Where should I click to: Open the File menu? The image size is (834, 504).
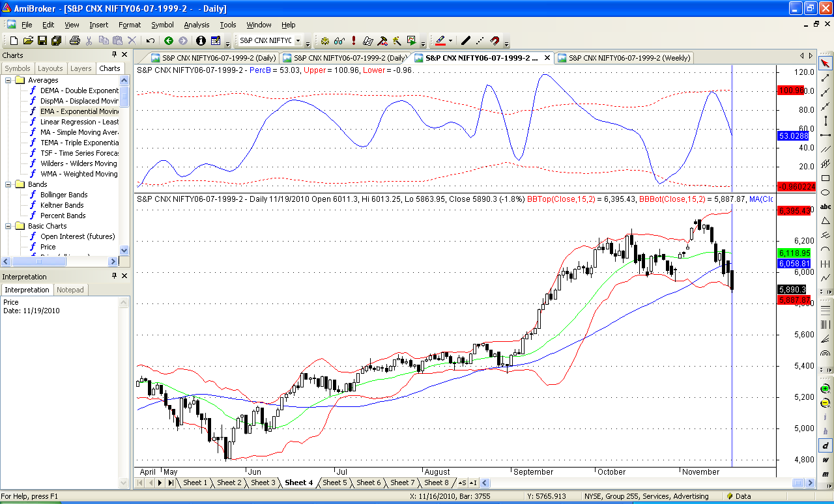pos(27,25)
